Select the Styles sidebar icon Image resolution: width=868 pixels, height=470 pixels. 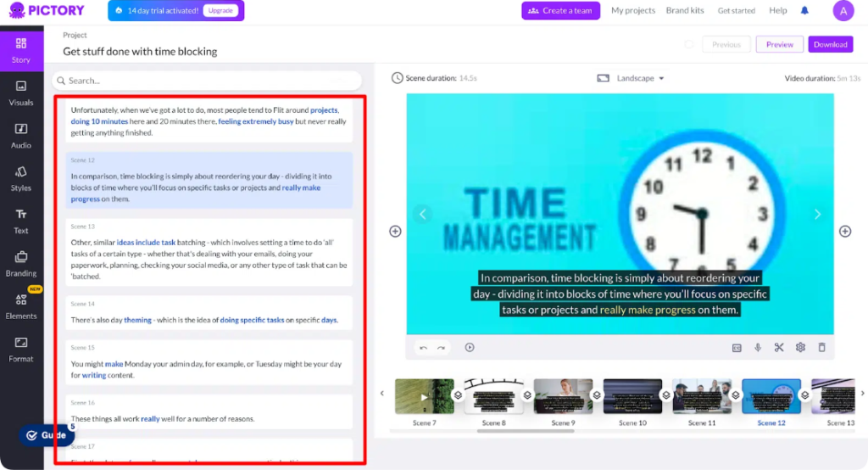pyautogui.click(x=21, y=177)
